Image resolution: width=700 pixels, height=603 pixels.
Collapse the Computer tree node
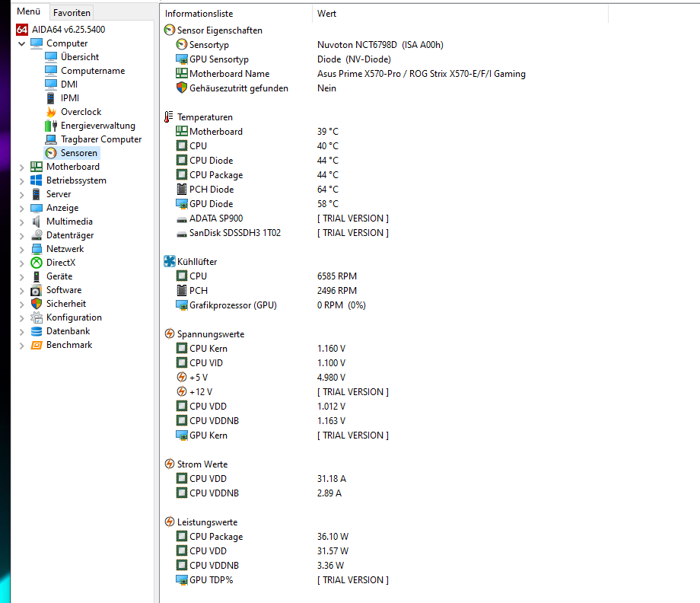pos(21,43)
